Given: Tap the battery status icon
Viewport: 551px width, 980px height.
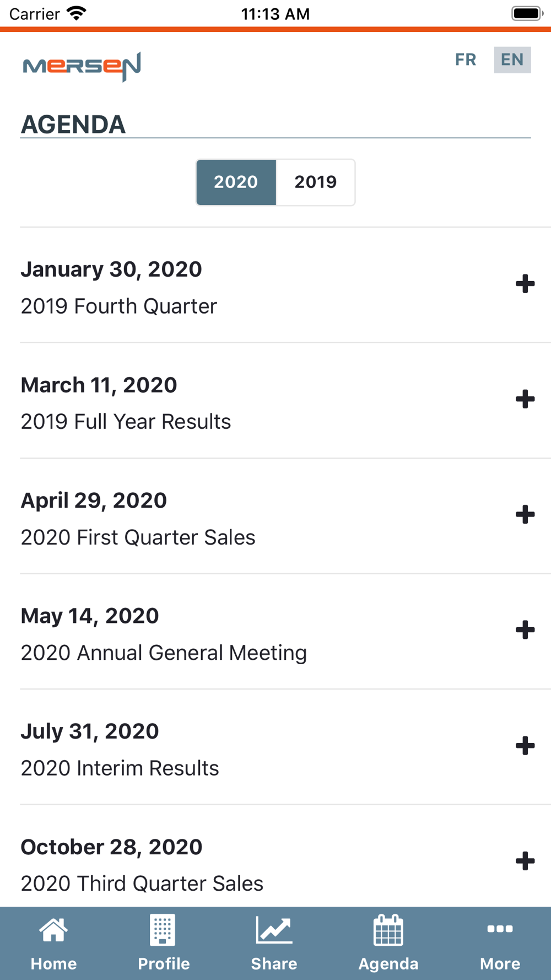Looking at the screenshot, I should (527, 13).
